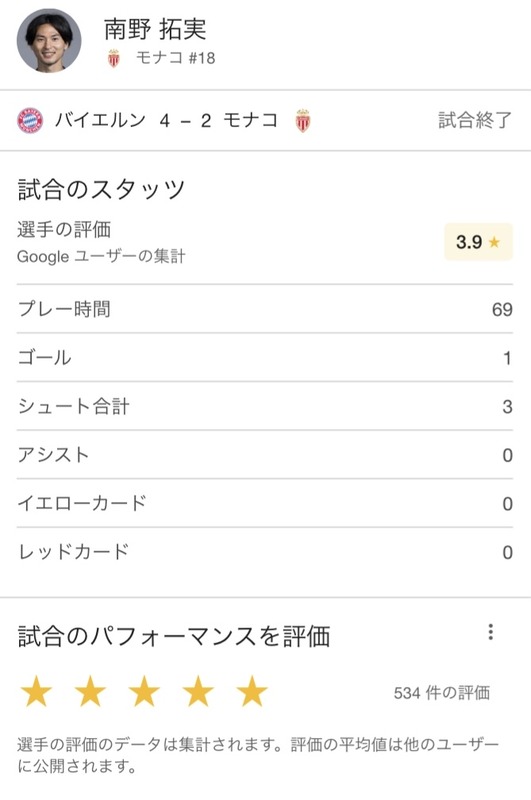Click the small Monaco crest under player name
531x800 pixels.
pyautogui.click(x=114, y=58)
